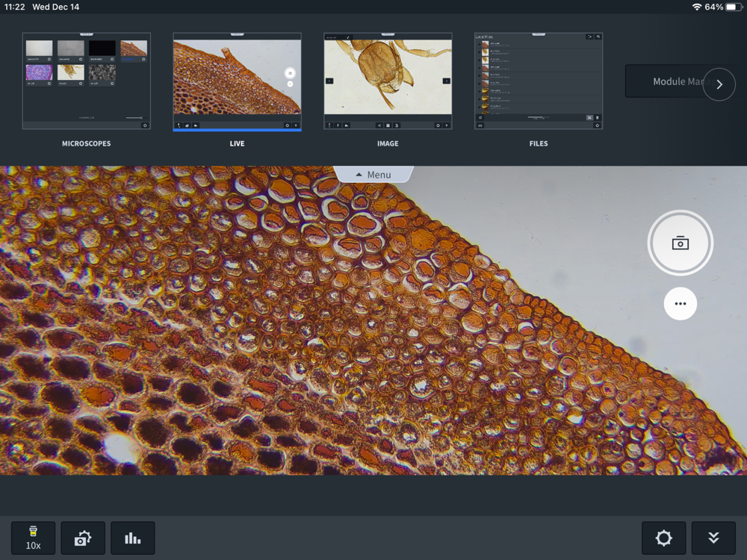The image size is (747, 560).
Task: Collapse toolbar with double chevron down
Action: 713,538
